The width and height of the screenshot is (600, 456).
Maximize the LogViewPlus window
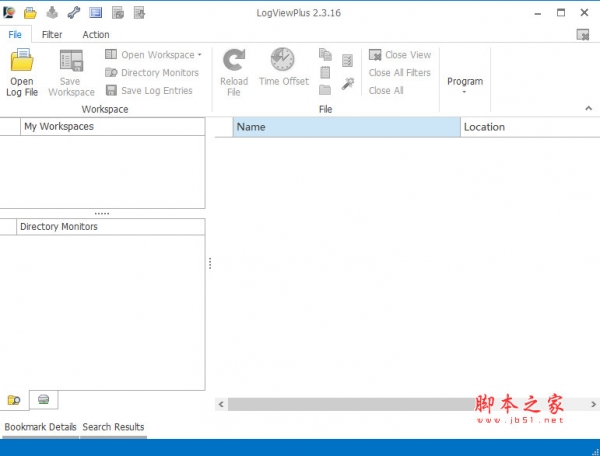click(561, 13)
